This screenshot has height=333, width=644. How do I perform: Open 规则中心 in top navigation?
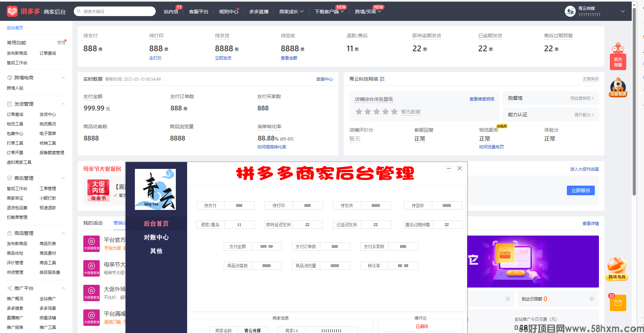pyautogui.click(x=228, y=12)
